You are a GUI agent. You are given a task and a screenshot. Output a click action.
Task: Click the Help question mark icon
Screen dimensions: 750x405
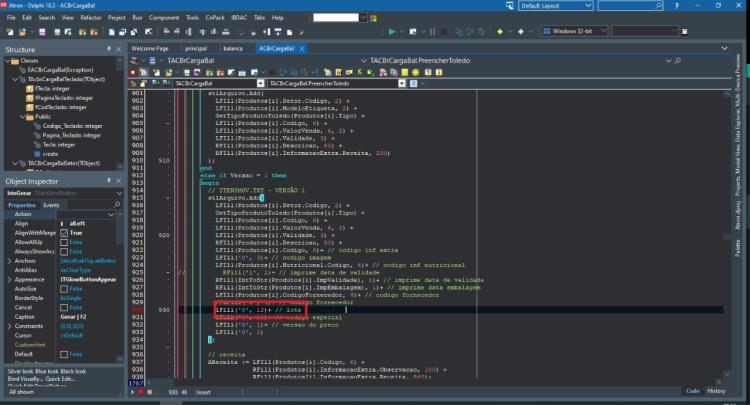(x=676, y=6)
